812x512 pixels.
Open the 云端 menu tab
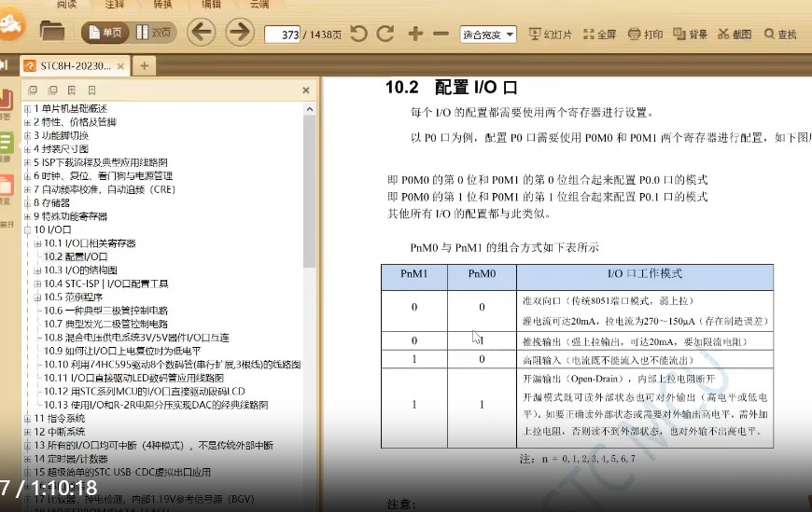259,4
